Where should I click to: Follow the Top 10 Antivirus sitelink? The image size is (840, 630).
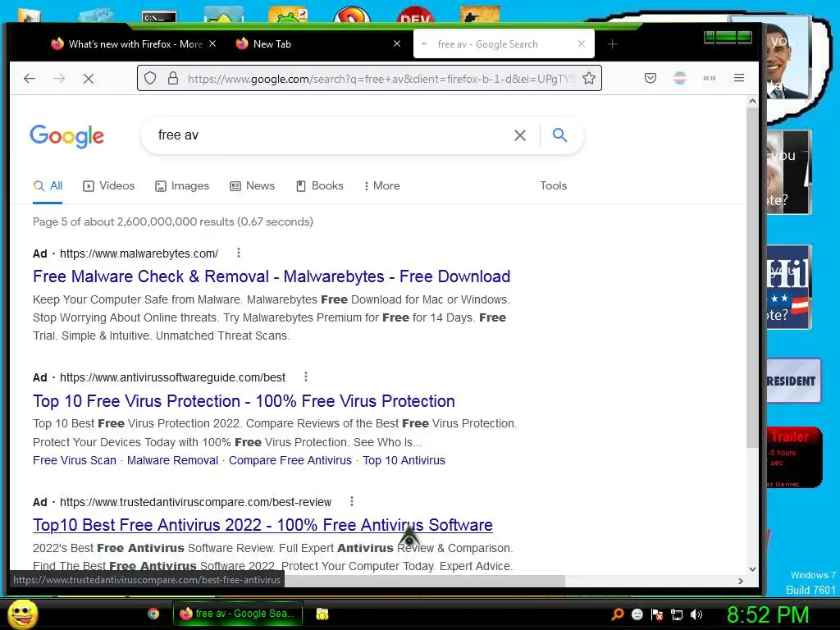(x=404, y=460)
